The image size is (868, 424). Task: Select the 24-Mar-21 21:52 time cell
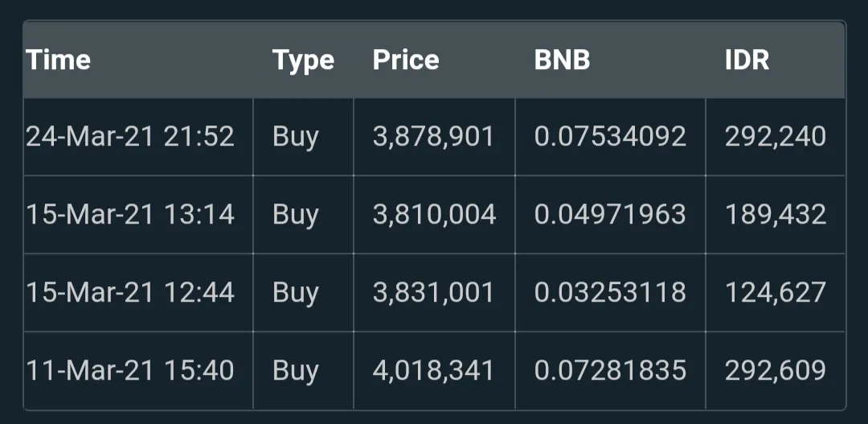point(130,136)
